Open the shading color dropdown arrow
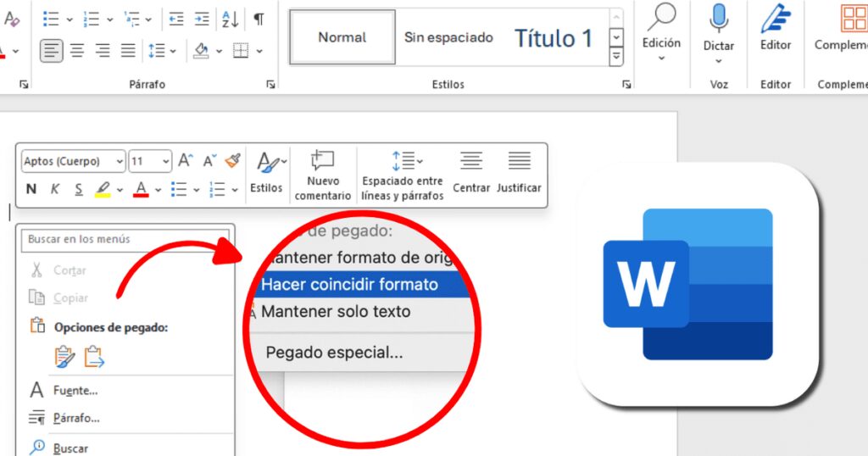This screenshot has width=868, height=456. 219,52
